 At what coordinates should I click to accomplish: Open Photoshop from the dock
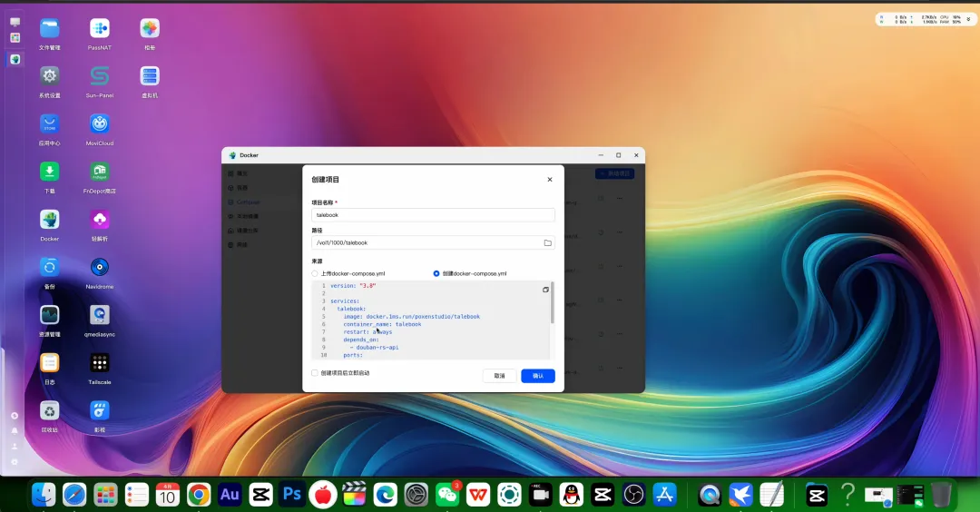coord(292,495)
